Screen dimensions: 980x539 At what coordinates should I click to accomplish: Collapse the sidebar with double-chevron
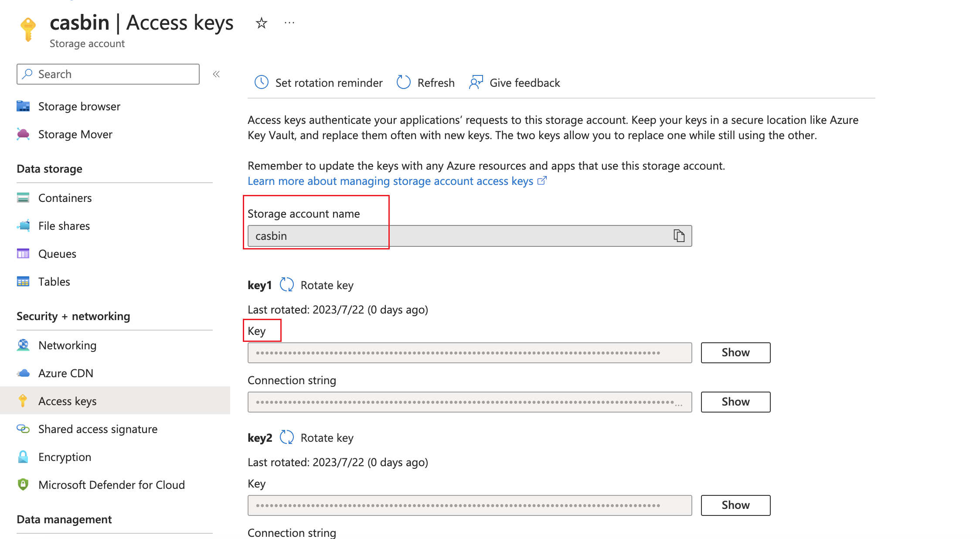pos(216,74)
